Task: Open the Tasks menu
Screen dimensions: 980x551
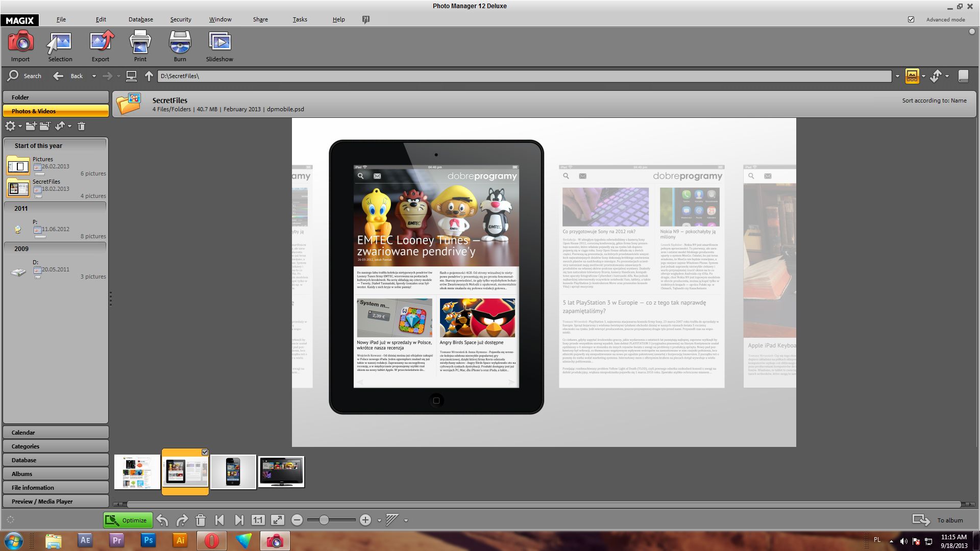Action: (x=300, y=19)
